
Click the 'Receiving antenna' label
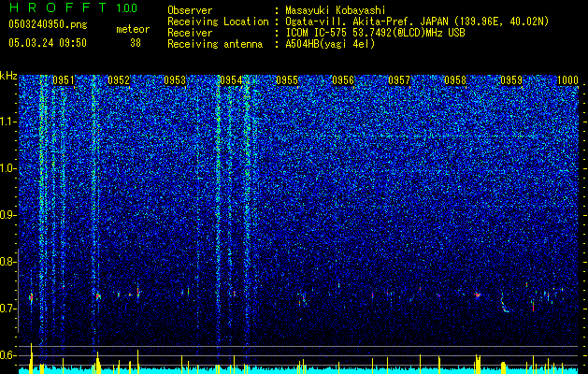pyautogui.click(x=215, y=44)
